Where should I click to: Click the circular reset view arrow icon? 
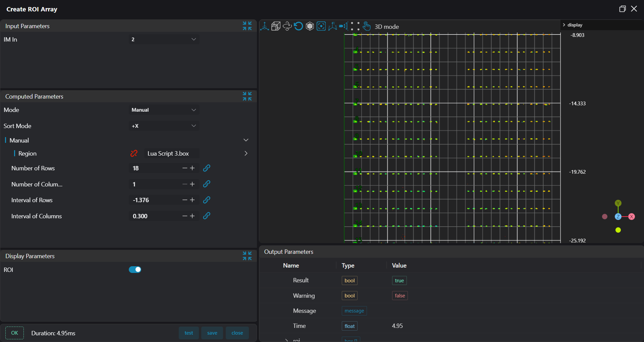(298, 26)
